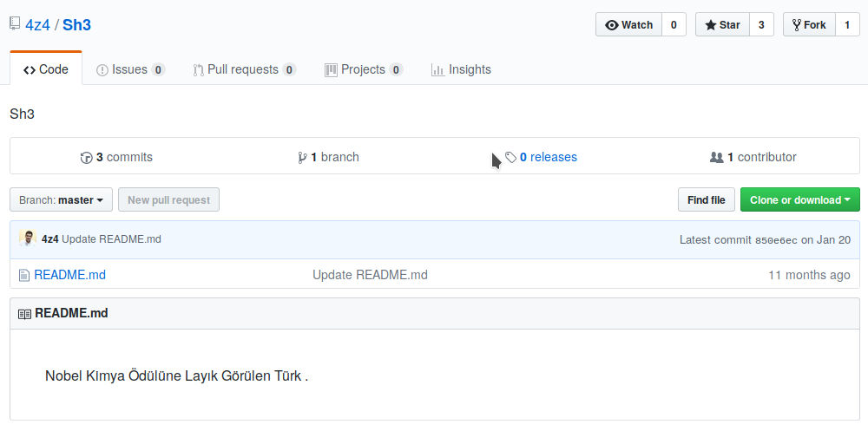Image resolution: width=868 pixels, height=431 pixels.
Task: Open the Update README.md message in the file row
Action: 370,275
